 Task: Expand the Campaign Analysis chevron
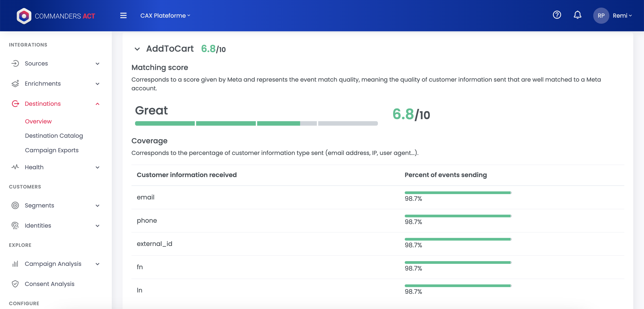(x=97, y=264)
